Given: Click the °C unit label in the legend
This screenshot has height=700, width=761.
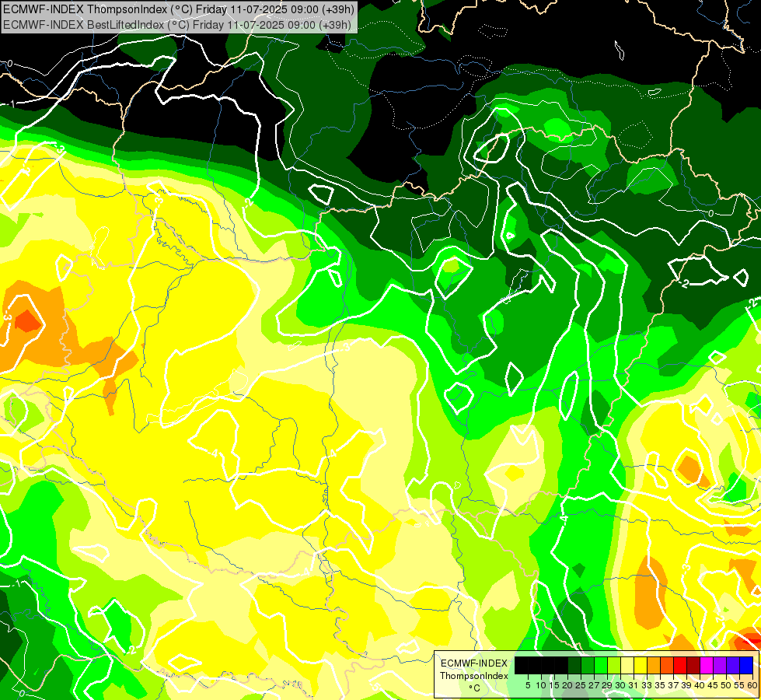Looking at the screenshot, I should click(x=475, y=688).
